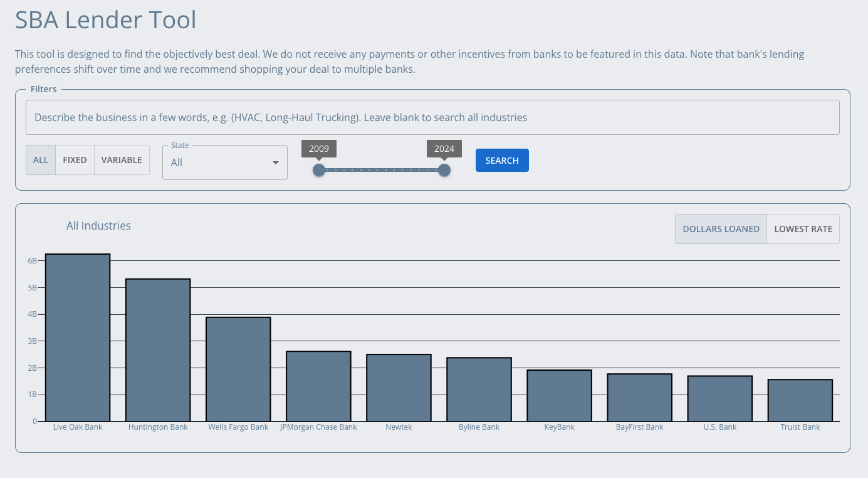Select the Wells Fargo Bank bar
The height and width of the screenshot is (478, 868).
click(238, 369)
